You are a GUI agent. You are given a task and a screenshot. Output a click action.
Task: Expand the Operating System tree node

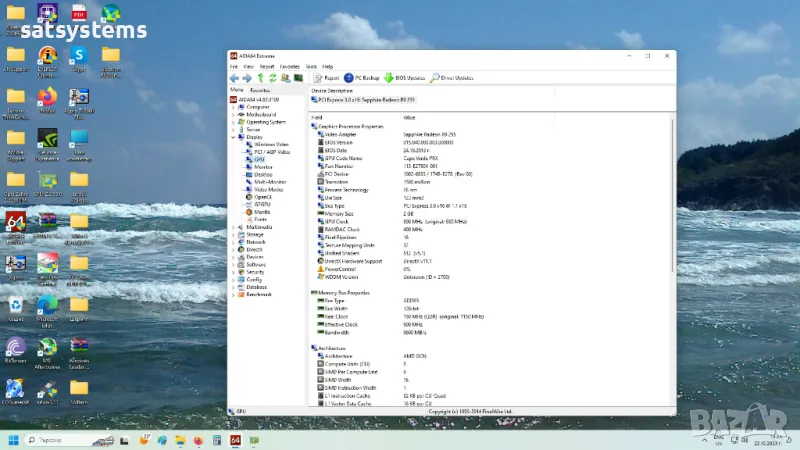tap(233, 122)
